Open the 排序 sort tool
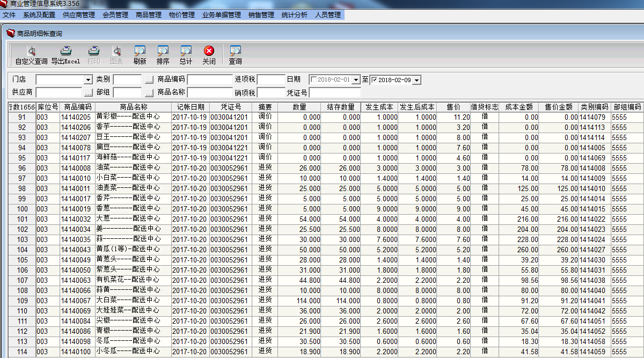Image resolution: width=644 pixels, height=358 pixels. [x=163, y=55]
